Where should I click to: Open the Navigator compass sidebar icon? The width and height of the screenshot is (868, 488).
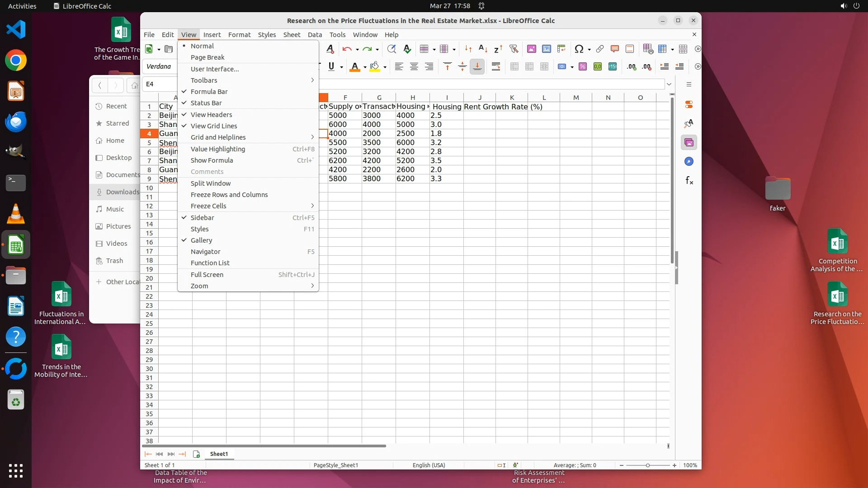(x=689, y=162)
